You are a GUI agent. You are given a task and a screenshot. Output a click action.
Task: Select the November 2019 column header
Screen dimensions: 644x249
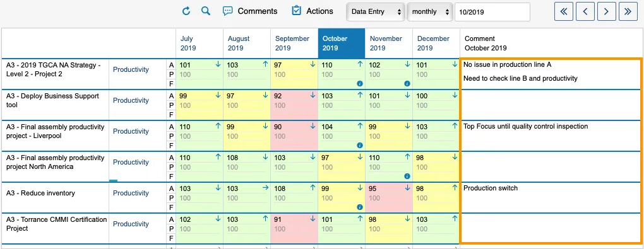pyautogui.click(x=388, y=43)
